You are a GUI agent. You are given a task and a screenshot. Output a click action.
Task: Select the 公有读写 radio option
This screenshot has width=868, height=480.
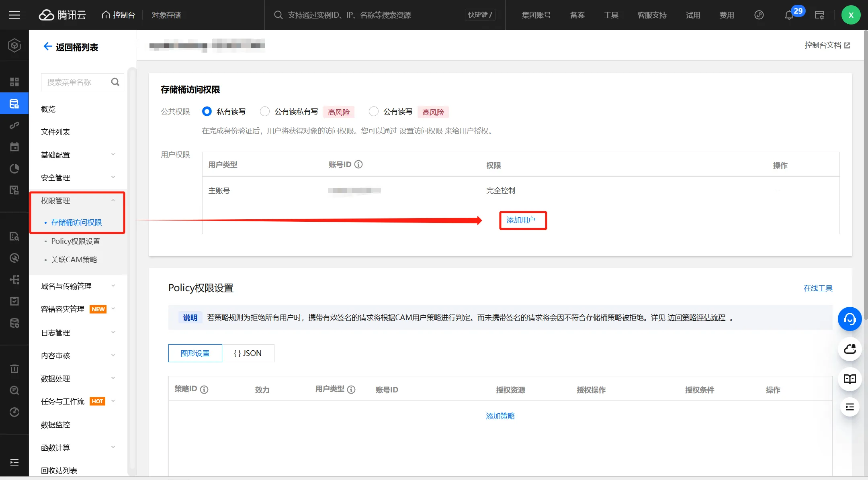coord(374,111)
